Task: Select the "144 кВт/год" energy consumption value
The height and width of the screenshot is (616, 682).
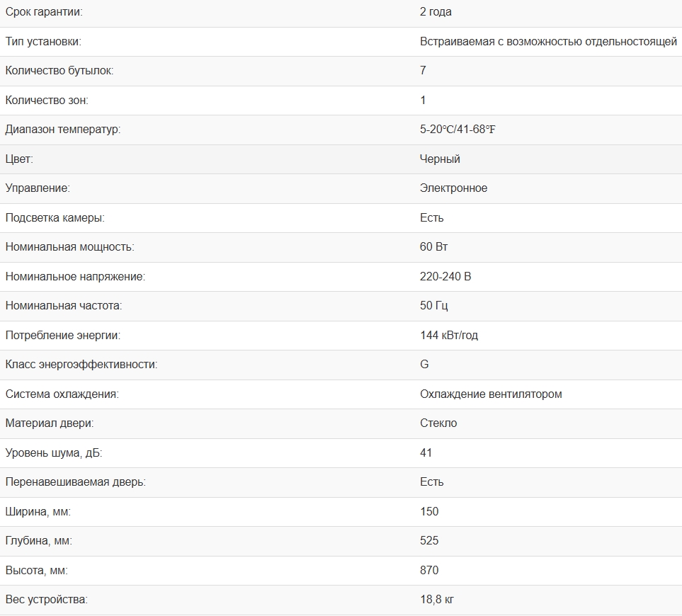Action: 449,336
